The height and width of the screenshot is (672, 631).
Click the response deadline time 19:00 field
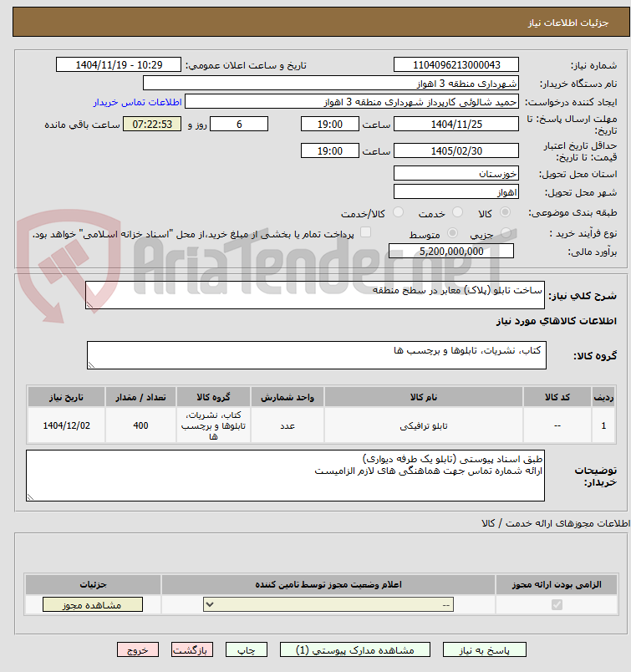coord(329,125)
